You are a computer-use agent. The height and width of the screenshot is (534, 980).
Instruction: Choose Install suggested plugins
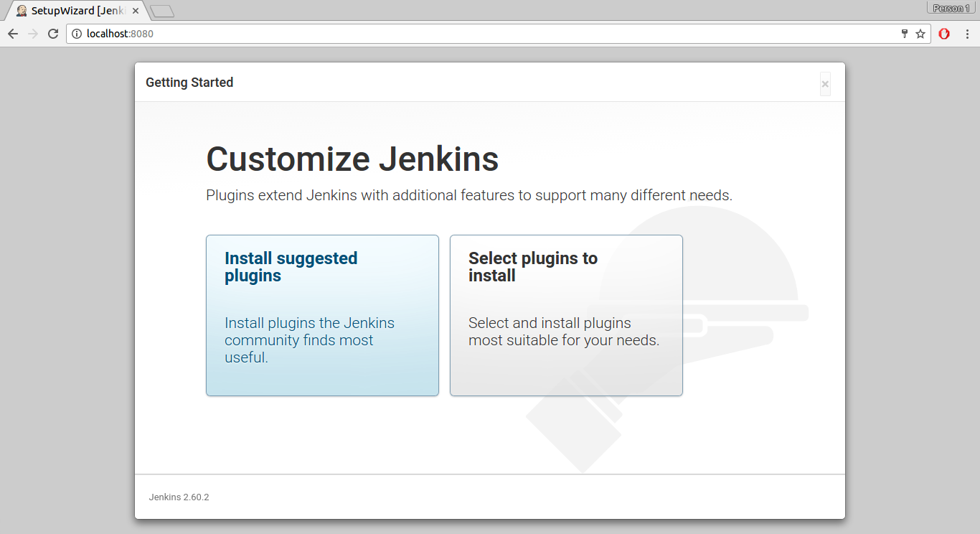(322, 315)
